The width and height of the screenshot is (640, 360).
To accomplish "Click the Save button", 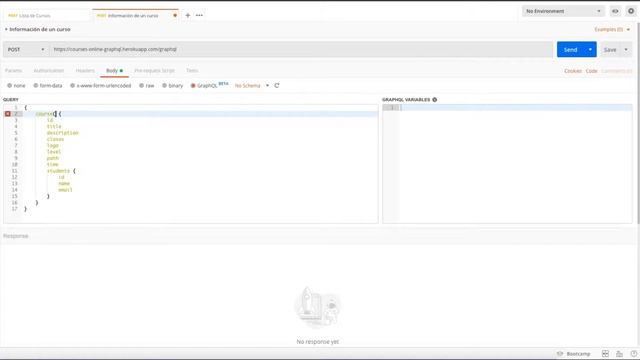I will [610, 49].
